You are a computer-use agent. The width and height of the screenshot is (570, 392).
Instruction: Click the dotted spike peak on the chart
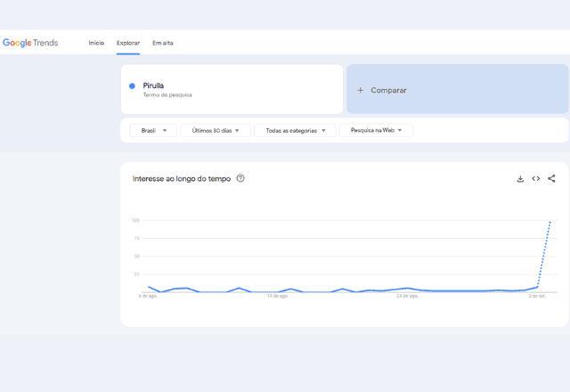pyautogui.click(x=550, y=222)
